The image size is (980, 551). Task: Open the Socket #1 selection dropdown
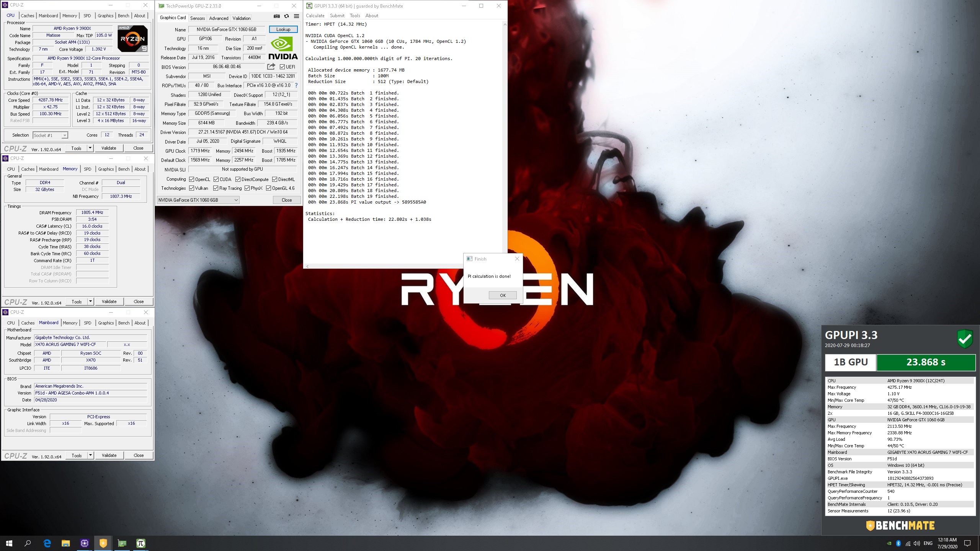tap(50, 135)
